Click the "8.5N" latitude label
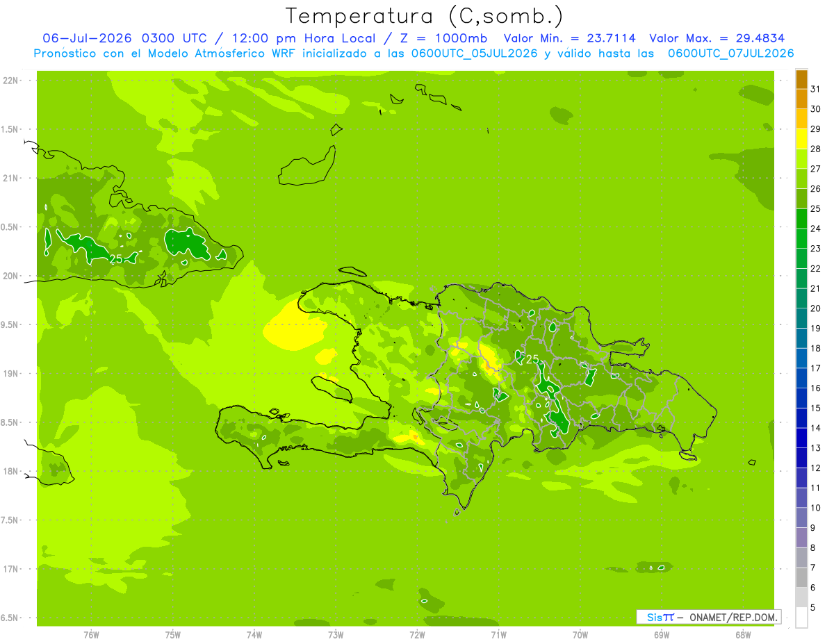Viewport: 834px width, 644px height. coord(10,422)
